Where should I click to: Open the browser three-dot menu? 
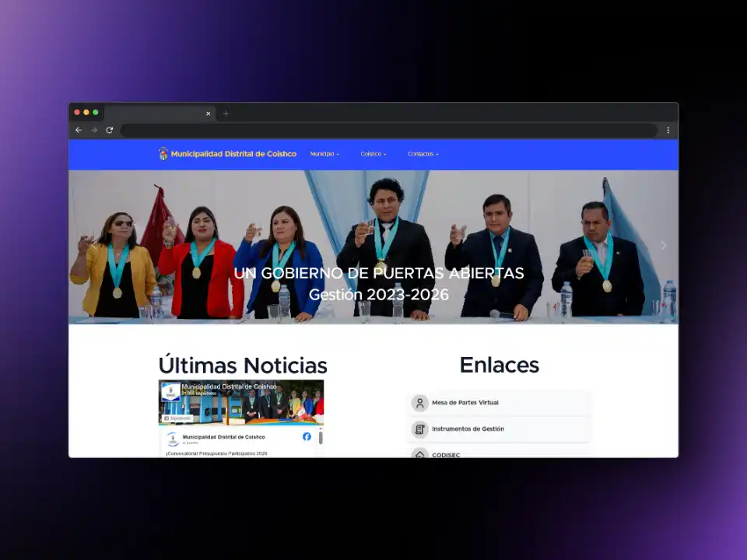[668, 130]
